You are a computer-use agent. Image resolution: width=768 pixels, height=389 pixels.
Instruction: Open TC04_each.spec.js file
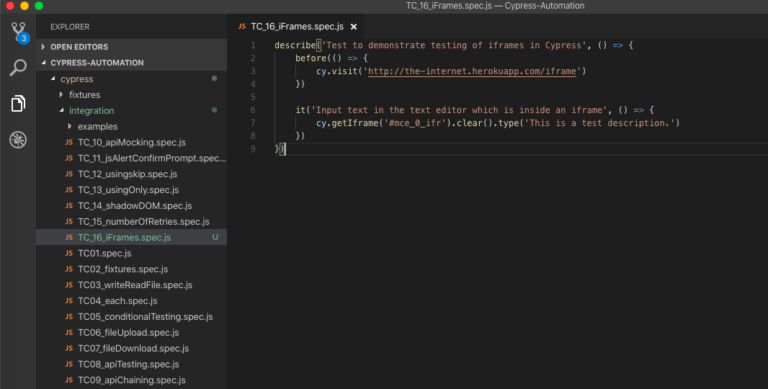[131, 301]
